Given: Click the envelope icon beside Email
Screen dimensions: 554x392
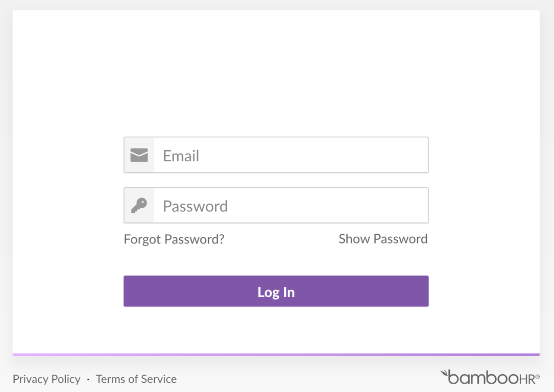Looking at the screenshot, I should tap(139, 155).
